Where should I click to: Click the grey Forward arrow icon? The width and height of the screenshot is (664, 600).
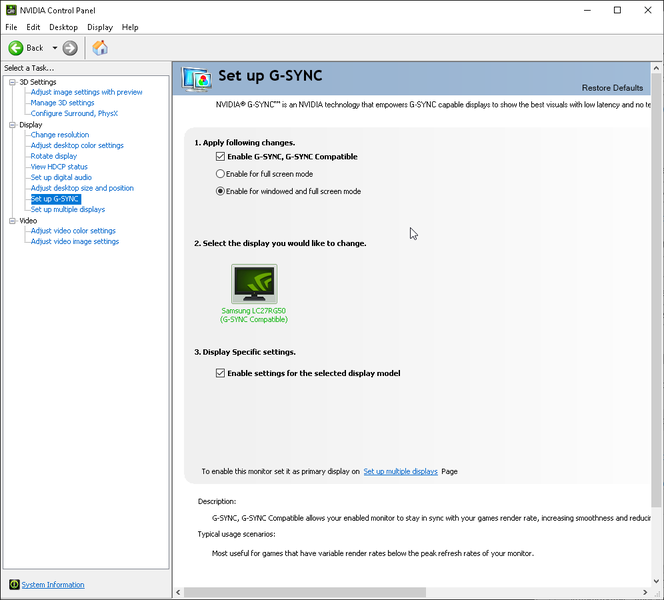(70, 48)
